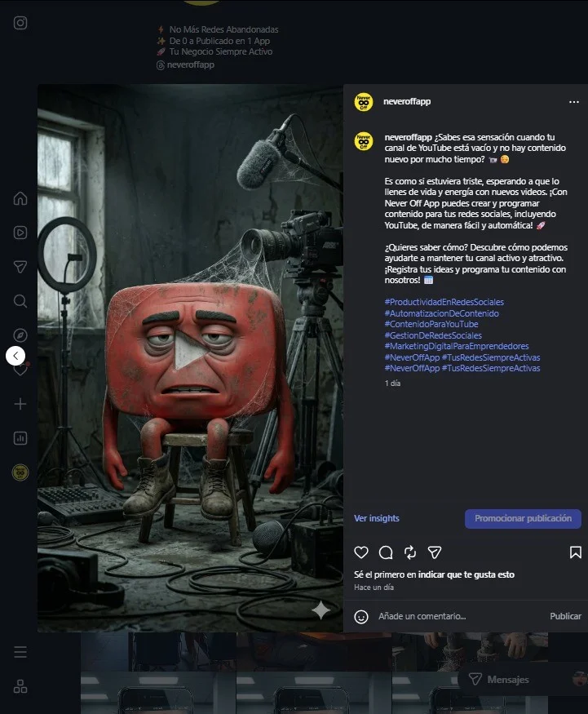Open Meta apps grid icon

click(20, 686)
